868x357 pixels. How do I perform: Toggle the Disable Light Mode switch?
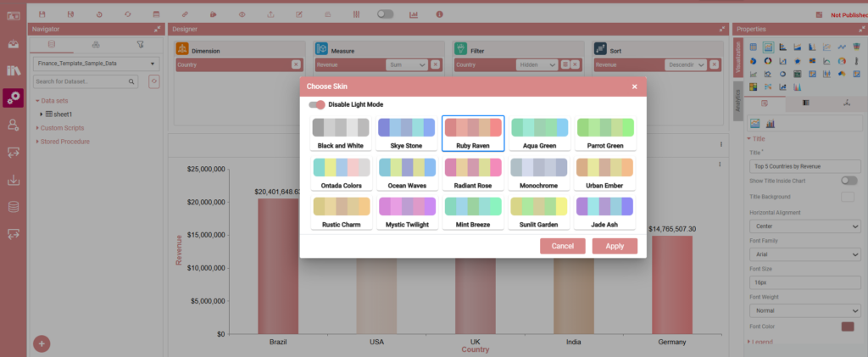pos(318,104)
